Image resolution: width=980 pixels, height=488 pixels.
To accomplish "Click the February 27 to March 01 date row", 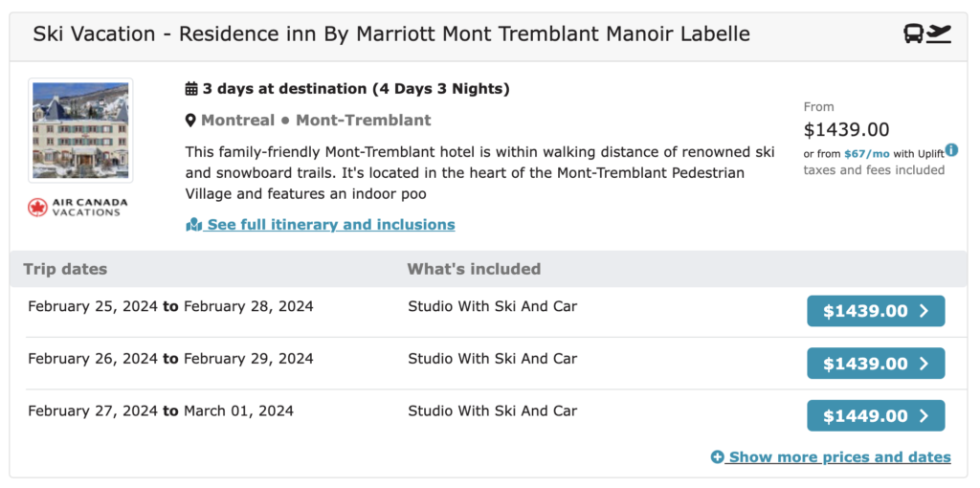I will [161, 411].
